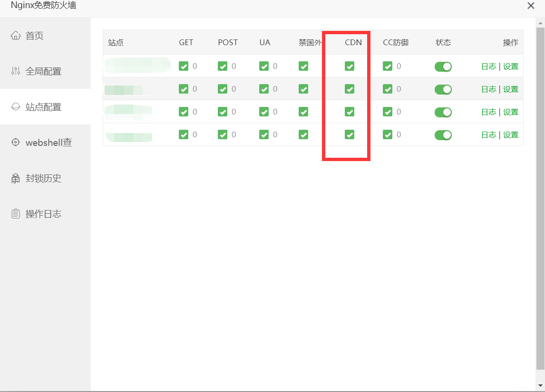Uncheck UA checkbox in fourth site row
Viewport: 545px width, 392px height.
tap(264, 134)
